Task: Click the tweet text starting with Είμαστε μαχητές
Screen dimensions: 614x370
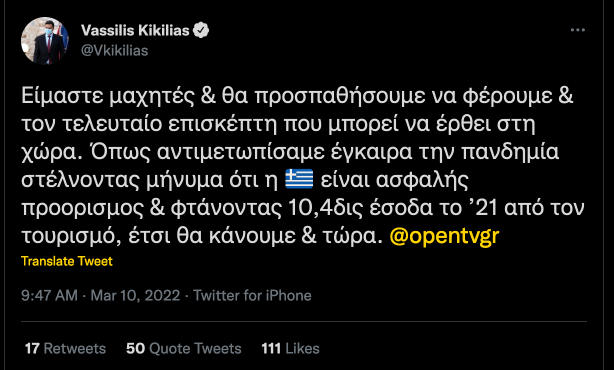Action: 302,166
